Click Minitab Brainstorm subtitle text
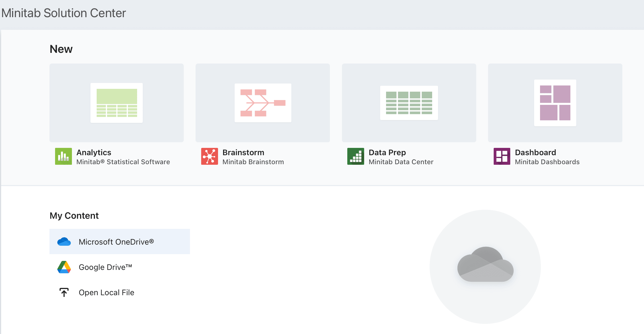This screenshot has height=334, width=644. coord(253,162)
